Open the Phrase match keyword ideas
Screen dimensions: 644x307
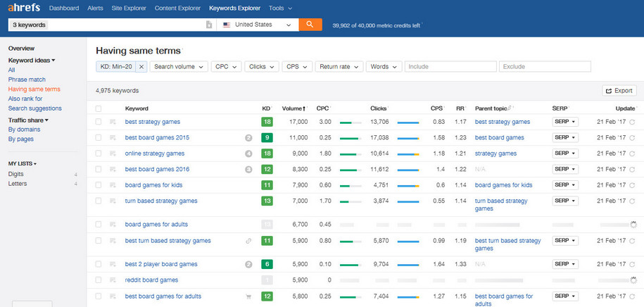coord(27,80)
